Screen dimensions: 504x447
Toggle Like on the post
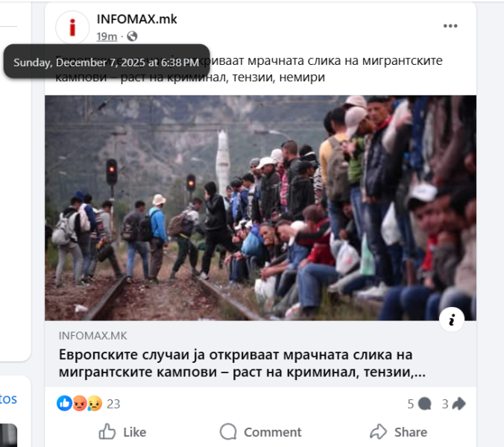pos(122,432)
